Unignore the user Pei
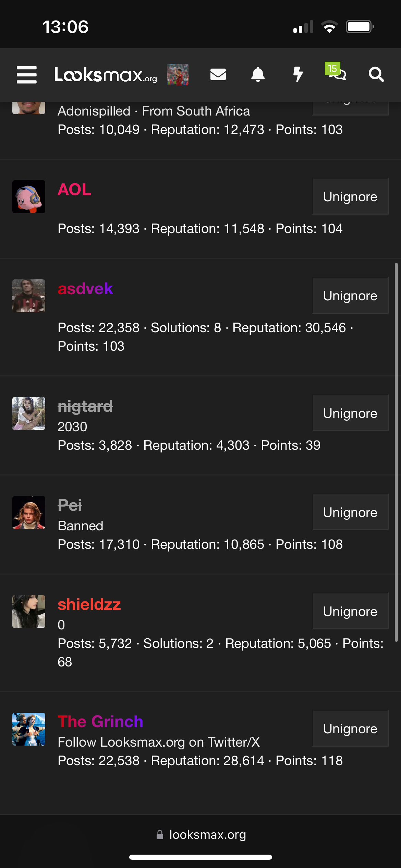401x868 pixels. coord(350,513)
